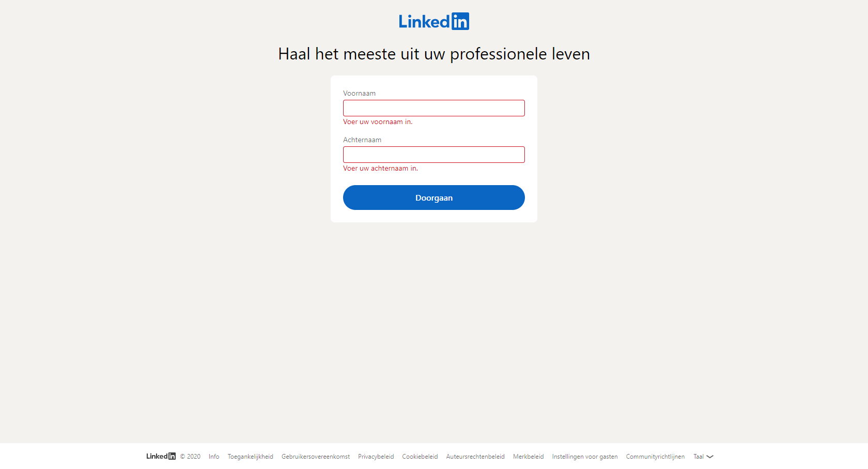Open the Cookiebeleid link
This screenshot has height=469, width=868.
coord(420,457)
